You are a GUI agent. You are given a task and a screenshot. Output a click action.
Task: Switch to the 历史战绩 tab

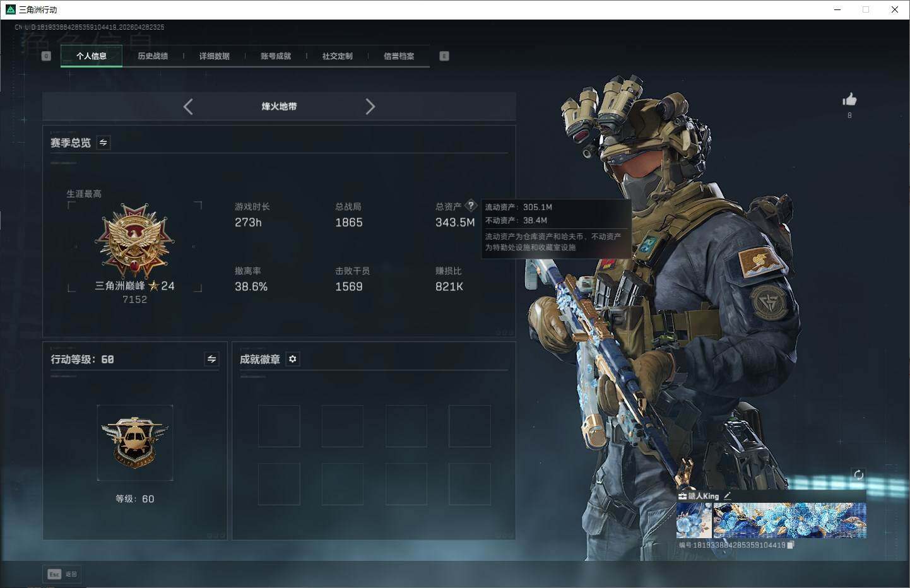pyautogui.click(x=153, y=56)
